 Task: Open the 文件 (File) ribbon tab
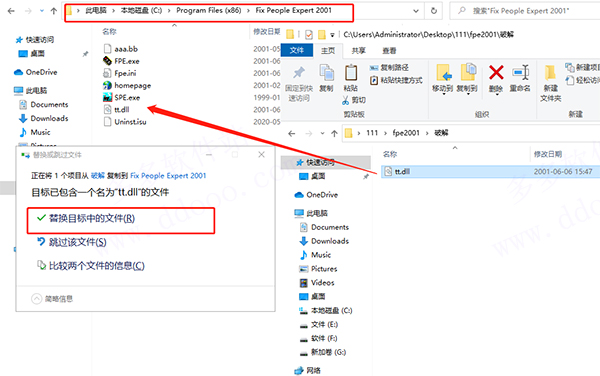point(297,50)
